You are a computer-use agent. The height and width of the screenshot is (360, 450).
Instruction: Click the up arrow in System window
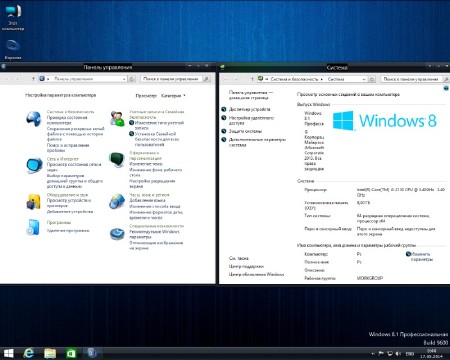point(252,79)
